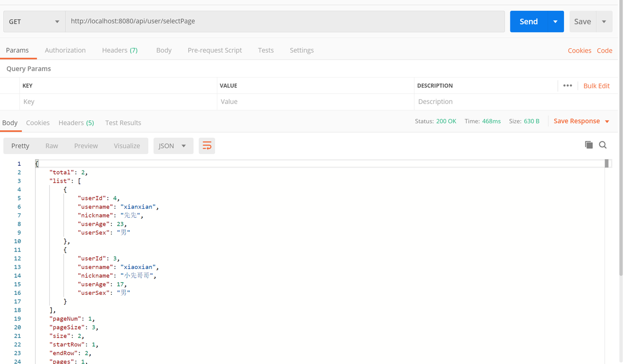Click Bulk Edit for query params
This screenshot has width=624, height=364.
[x=596, y=86]
